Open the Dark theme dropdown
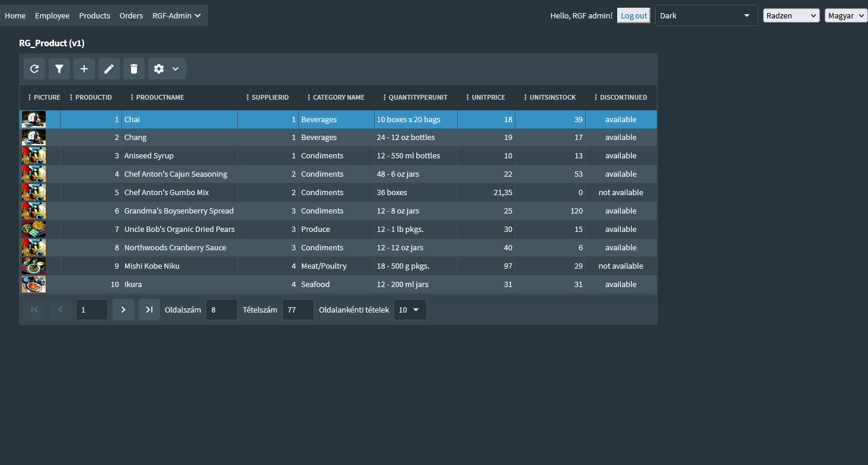This screenshot has width=868, height=465. pyautogui.click(x=706, y=15)
